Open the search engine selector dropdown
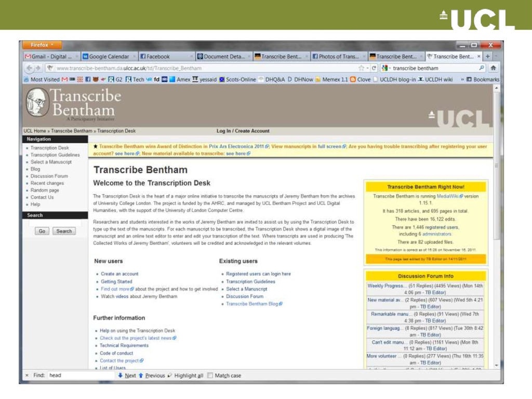 387,68
